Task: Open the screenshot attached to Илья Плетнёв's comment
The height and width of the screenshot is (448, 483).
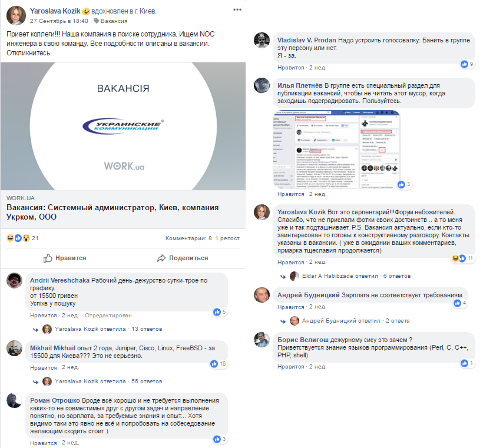Action: pos(337,149)
